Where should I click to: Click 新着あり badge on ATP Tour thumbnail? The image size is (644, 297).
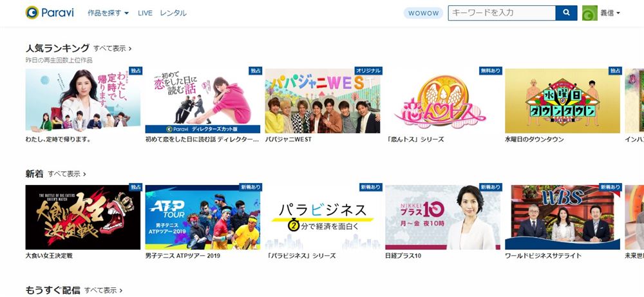[x=250, y=187]
